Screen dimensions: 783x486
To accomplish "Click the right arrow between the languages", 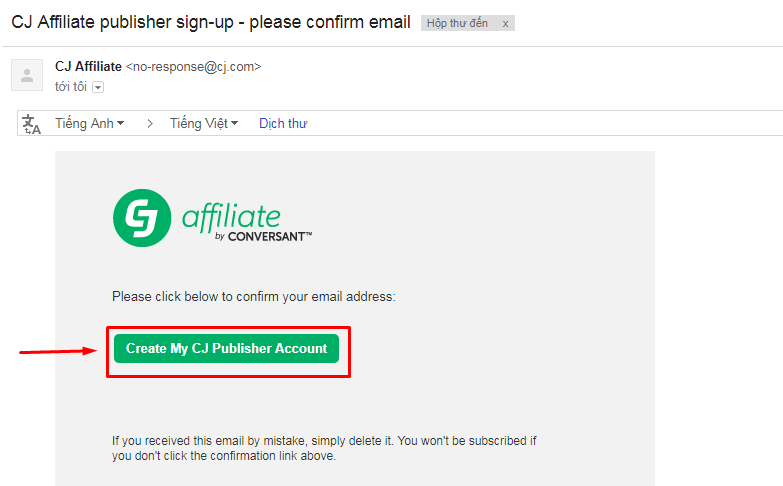I will tap(150, 124).
